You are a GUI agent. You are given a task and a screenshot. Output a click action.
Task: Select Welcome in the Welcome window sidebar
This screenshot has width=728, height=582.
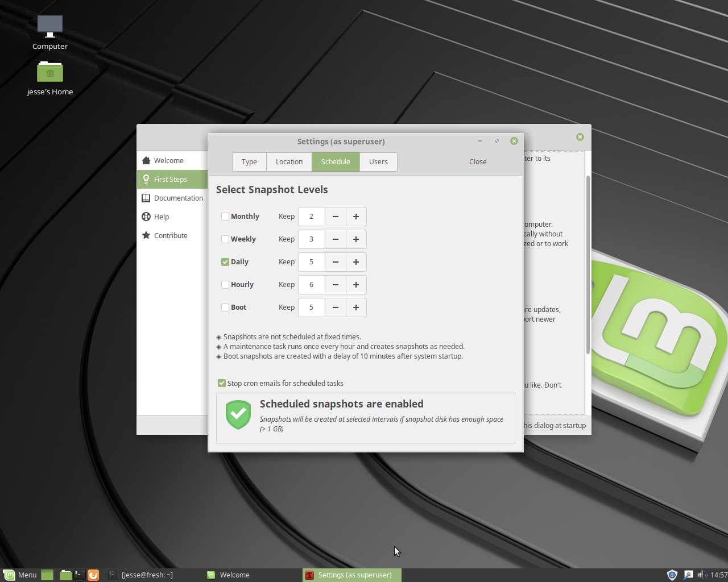[x=172, y=161]
